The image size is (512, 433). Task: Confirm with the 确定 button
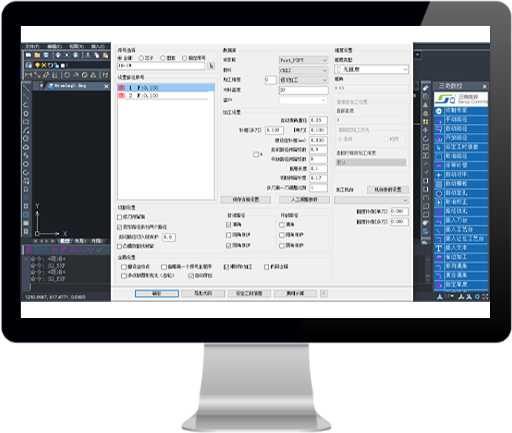[x=157, y=293]
